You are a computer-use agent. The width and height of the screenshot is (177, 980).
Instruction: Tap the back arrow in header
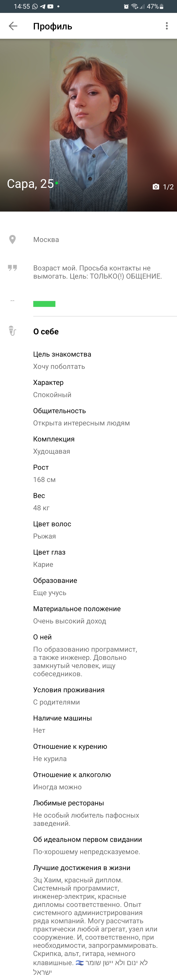point(13,26)
